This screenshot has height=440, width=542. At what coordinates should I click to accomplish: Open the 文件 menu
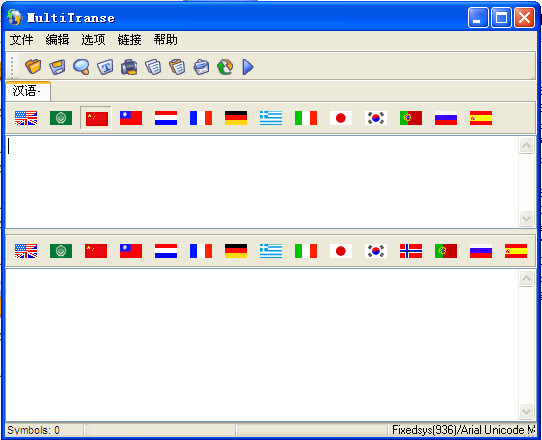tap(21, 40)
